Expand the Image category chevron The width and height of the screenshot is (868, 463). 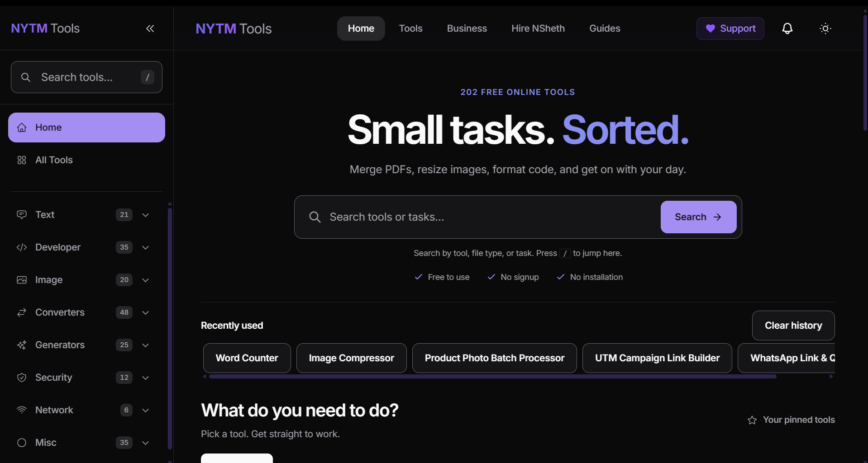pos(146,280)
